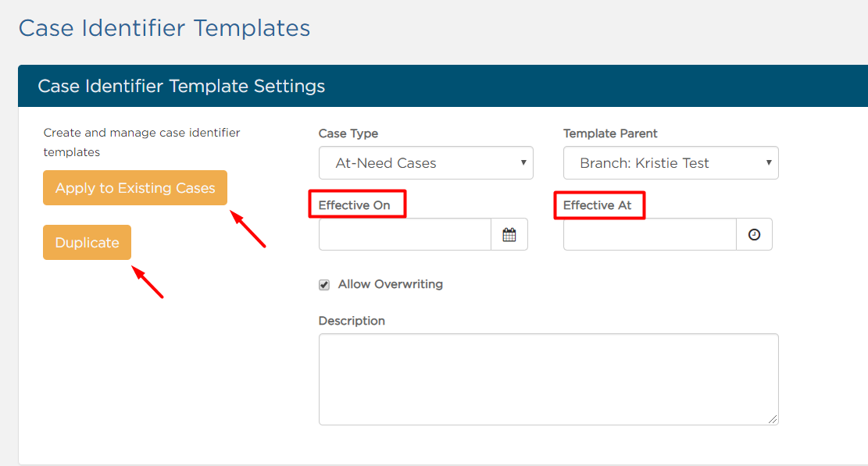Viewport: 868px width, 466px height.
Task: Open the Effective On calendar picker icon
Action: click(509, 234)
